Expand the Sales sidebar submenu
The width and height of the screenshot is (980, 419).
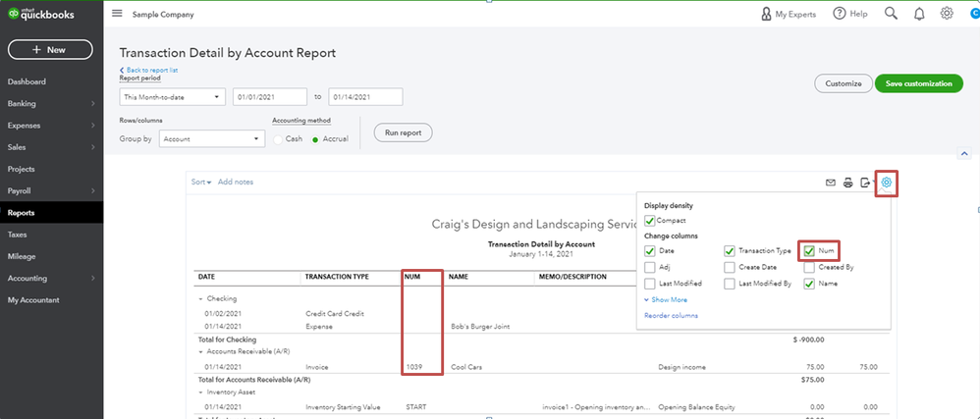(92, 147)
